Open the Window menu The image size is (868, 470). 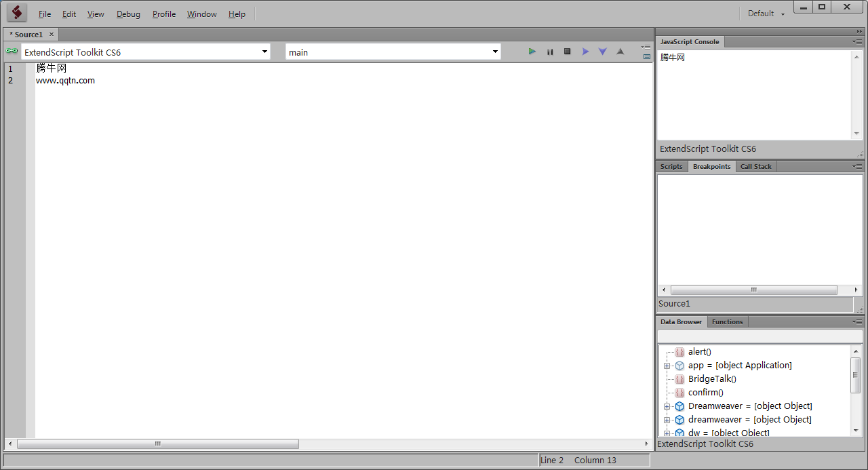click(x=202, y=14)
